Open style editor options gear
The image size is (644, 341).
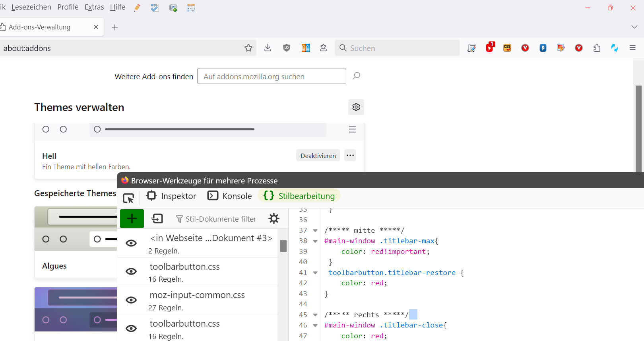pos(274,218)
